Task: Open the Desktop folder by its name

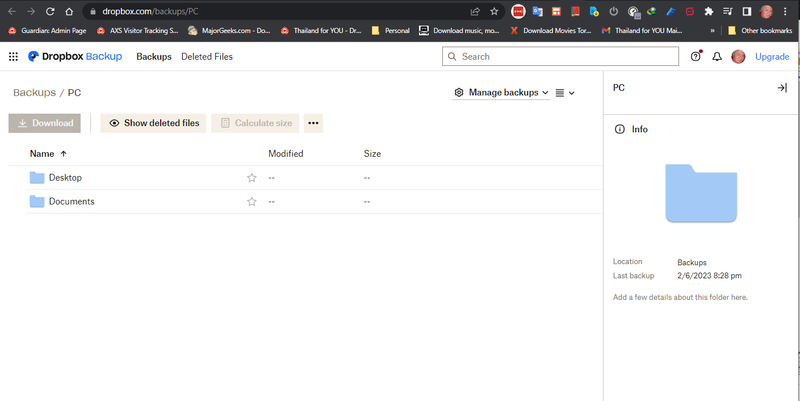Action: pos(65,178)
